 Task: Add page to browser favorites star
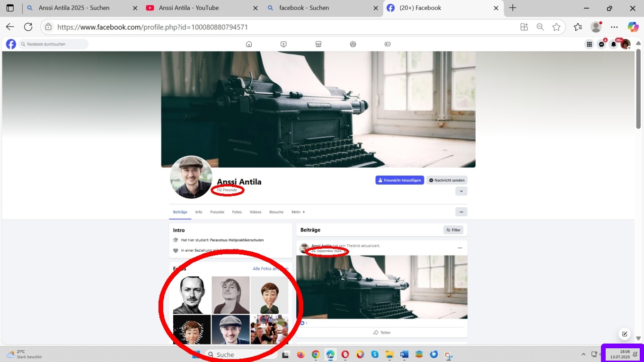tap(556, 27)
